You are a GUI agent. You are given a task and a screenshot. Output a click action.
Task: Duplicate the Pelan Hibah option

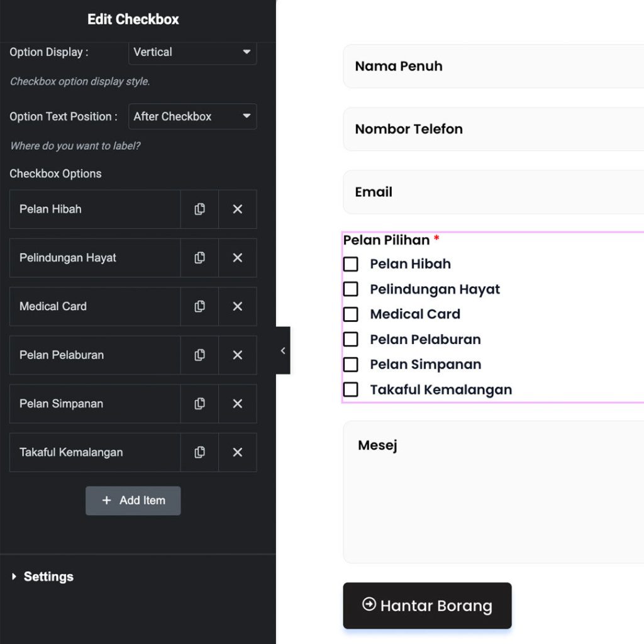199,209
